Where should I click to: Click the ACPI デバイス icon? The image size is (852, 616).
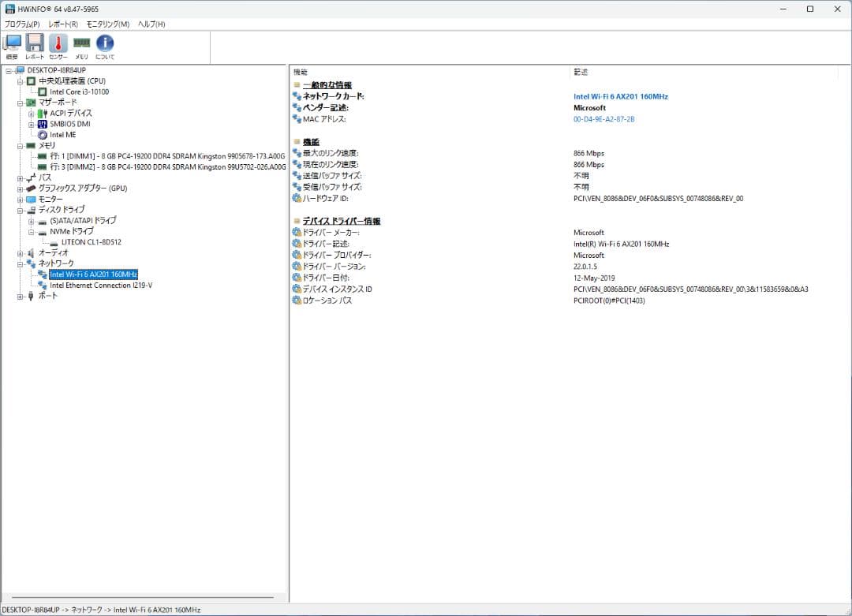pos(43,113)
